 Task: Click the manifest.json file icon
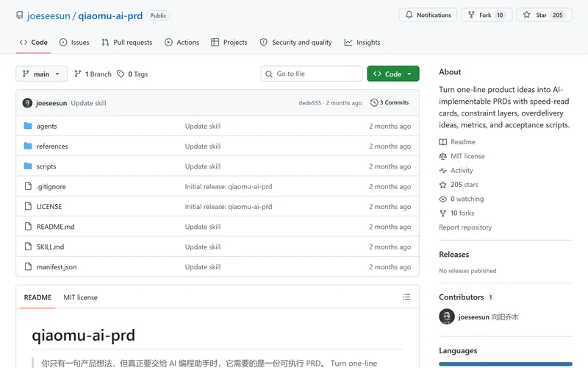coord(28,266)
